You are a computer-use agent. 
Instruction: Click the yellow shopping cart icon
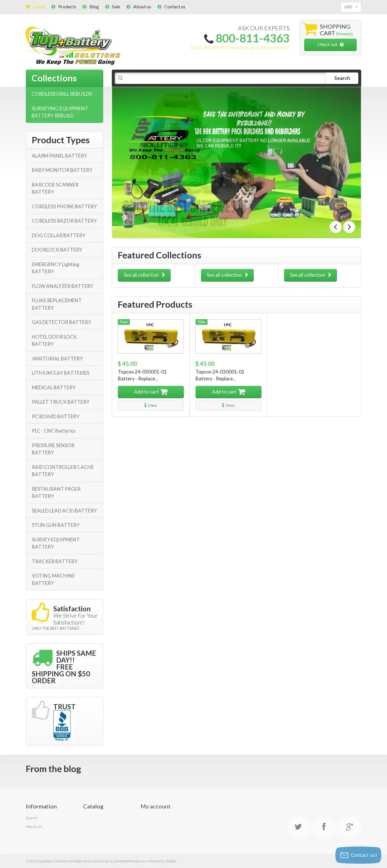pyautogui.click(x=310, y=29)
